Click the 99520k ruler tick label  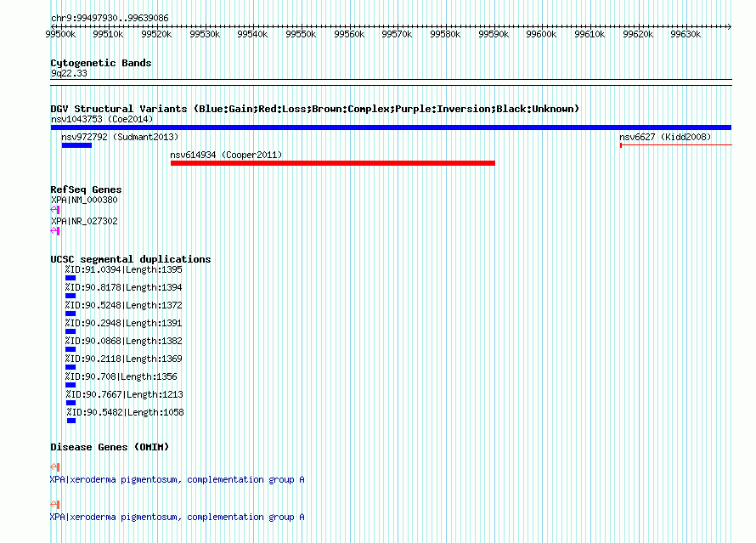pos(156,34)
